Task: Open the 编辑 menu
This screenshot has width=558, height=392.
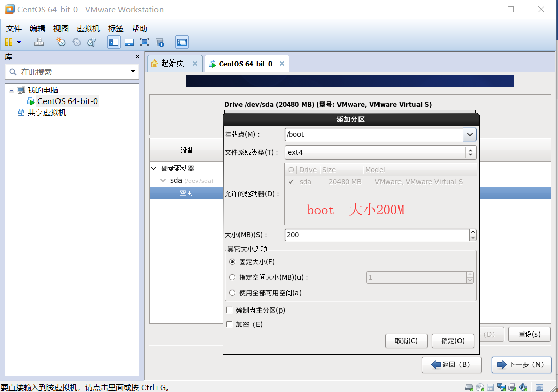Action: coord(37,29)
